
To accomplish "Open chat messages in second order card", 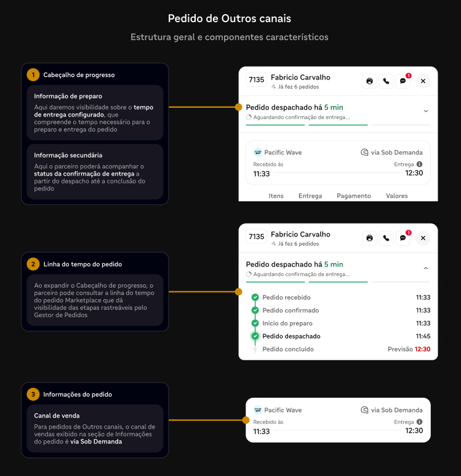I will 403,238.
